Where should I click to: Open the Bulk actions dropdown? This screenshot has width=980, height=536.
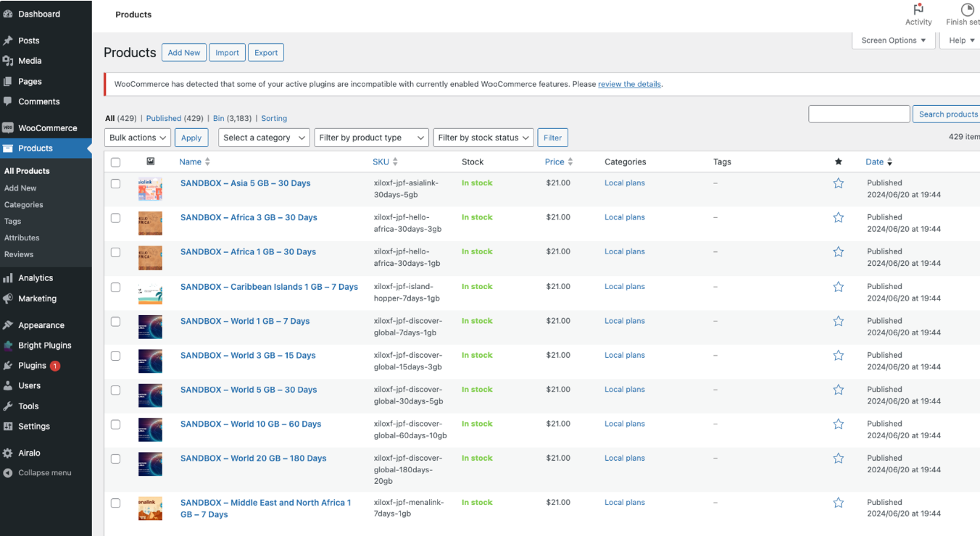[138, 138]
